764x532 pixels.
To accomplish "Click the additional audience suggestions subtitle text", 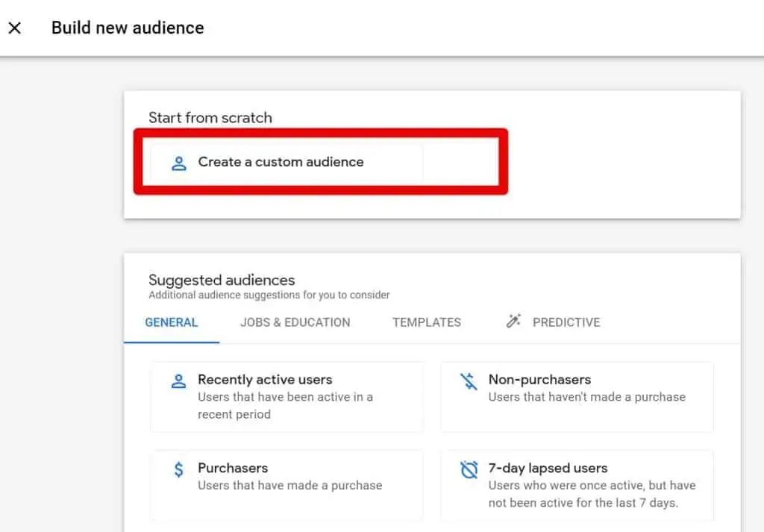I will pos(269,295).
